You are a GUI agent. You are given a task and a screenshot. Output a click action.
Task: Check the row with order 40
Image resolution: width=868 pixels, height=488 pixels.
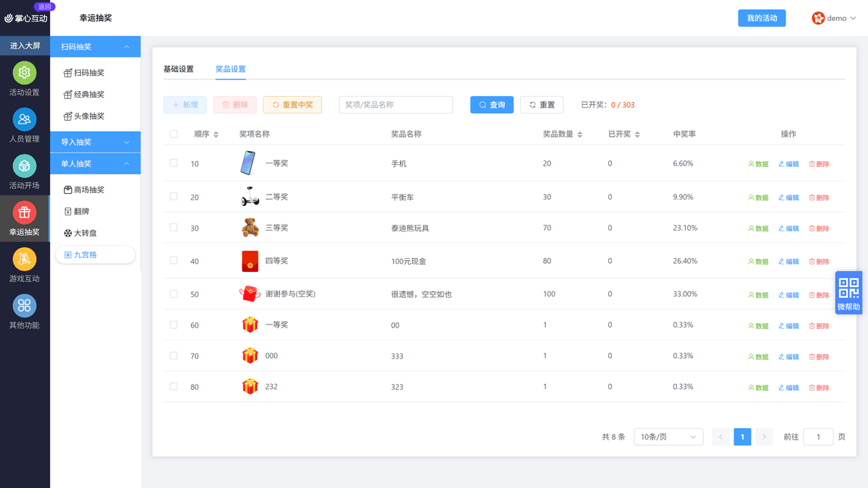(174, 260)
